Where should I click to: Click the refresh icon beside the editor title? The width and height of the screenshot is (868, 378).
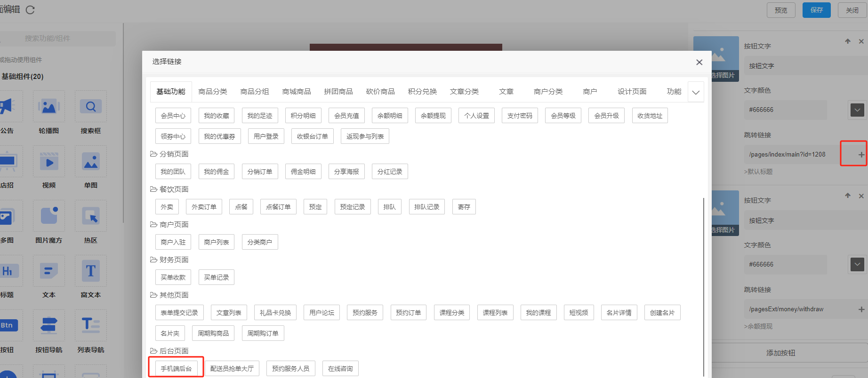(30, 10)
